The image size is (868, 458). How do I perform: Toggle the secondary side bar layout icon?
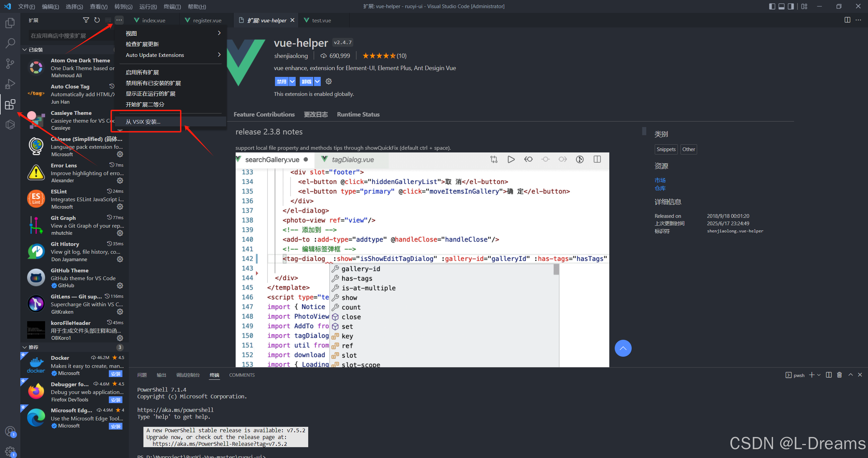coord(791,6)
